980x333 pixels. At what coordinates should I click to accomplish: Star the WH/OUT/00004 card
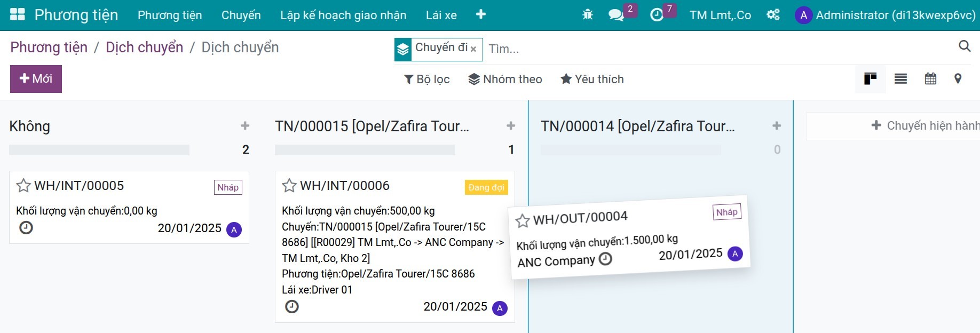[x=523, y=220]
